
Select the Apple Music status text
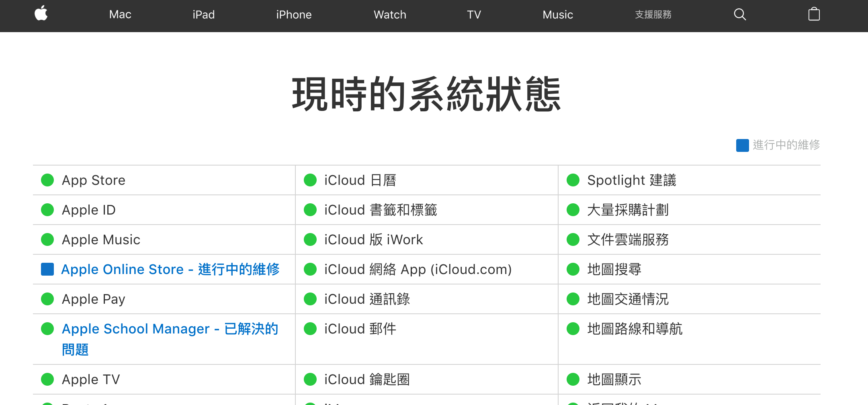[101, 239]
